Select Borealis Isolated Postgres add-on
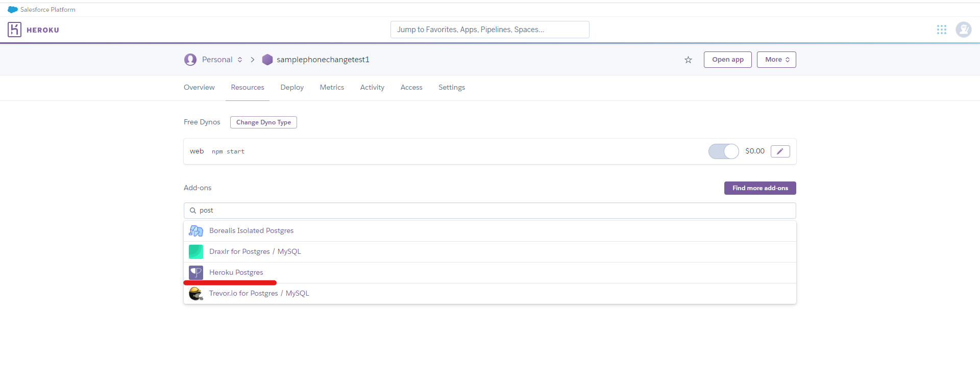This screenshot has width=980, height=391. [490, 231]
